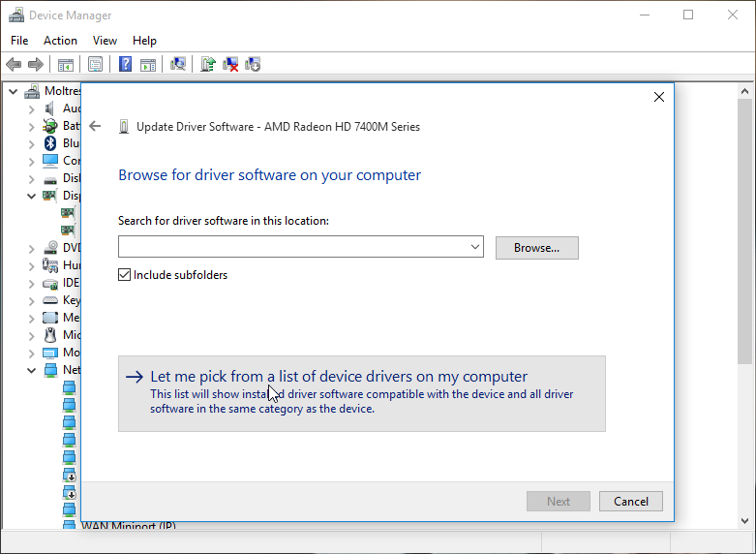
Task: Expand the Bluetooth tree node
Action: coord(31,144)
